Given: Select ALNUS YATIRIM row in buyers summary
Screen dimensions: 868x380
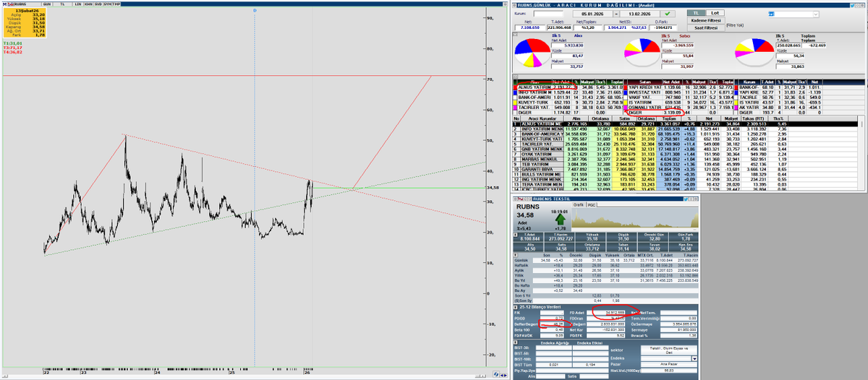Looking at the screenshot, I should pyautogui.click(x=568, y=87).
